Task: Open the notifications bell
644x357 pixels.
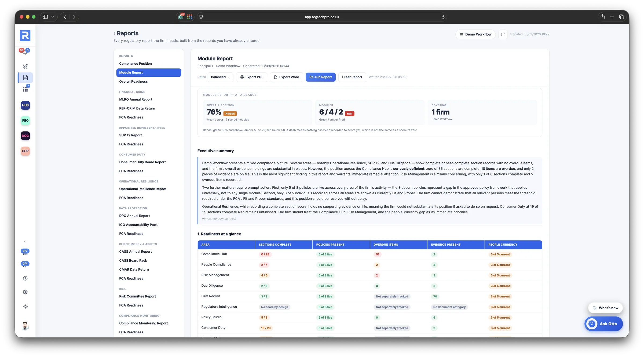Action: pyautogui.click(x=25, y=52)
